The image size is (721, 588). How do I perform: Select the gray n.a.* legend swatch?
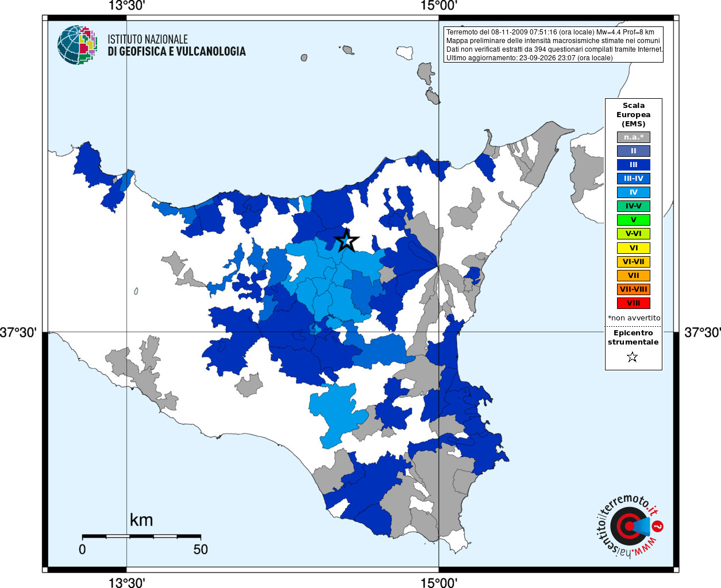(x=634, y=137)
